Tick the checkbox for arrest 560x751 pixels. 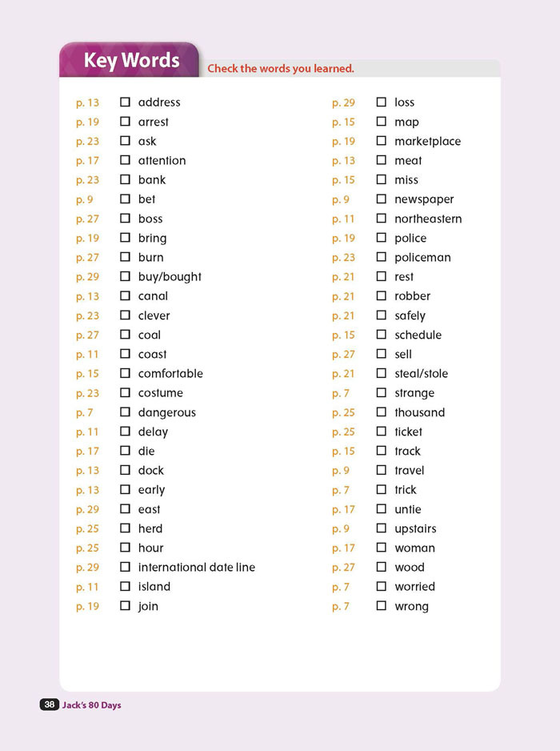click(125, 121)
